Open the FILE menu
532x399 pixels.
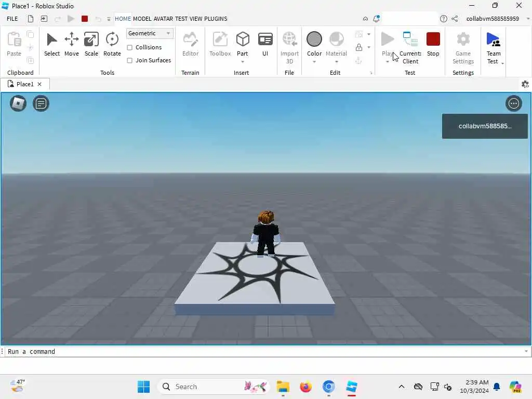12,19
